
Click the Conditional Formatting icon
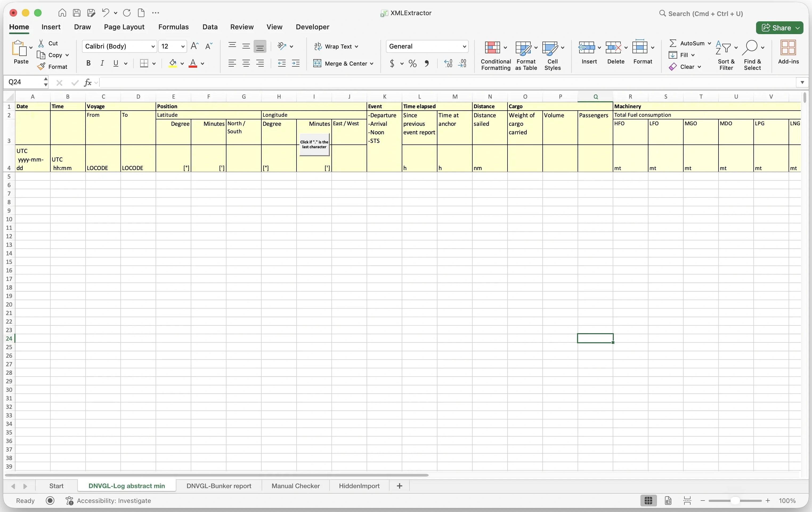click(492, 48)
